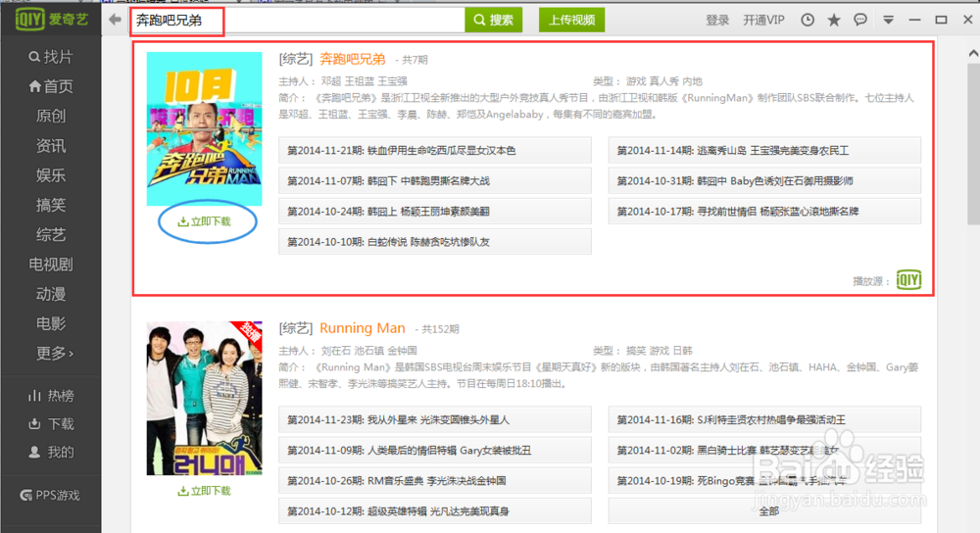Image resolution: width=980 pixels, height=533 pixels.
Task: Open watch history clock icon
Action: (808, 20)
